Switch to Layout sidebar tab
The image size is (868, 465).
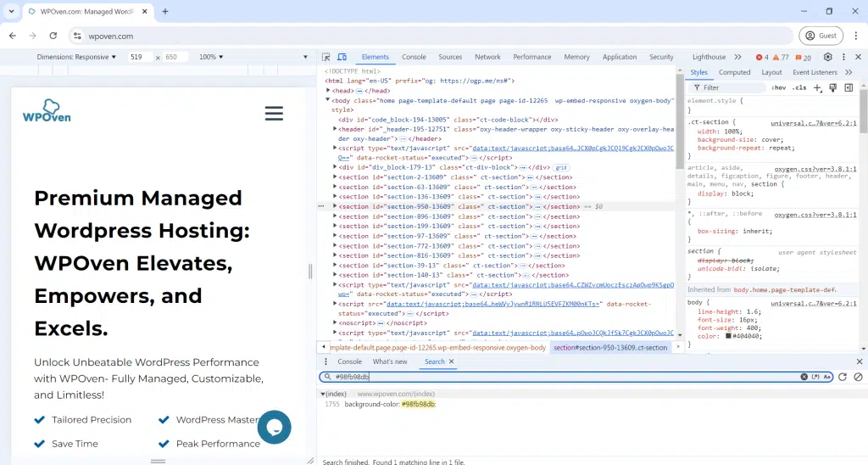pos(771,72)
